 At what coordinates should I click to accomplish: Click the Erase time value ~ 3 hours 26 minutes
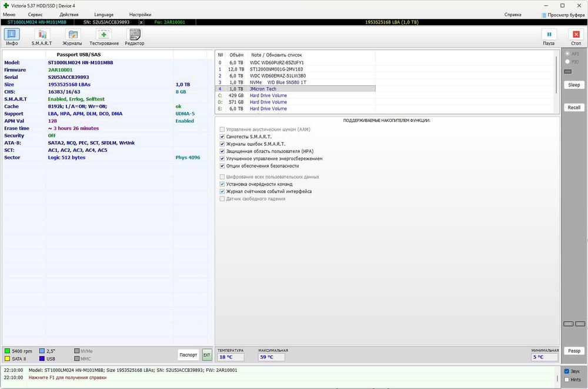click(x=73, y=128)
